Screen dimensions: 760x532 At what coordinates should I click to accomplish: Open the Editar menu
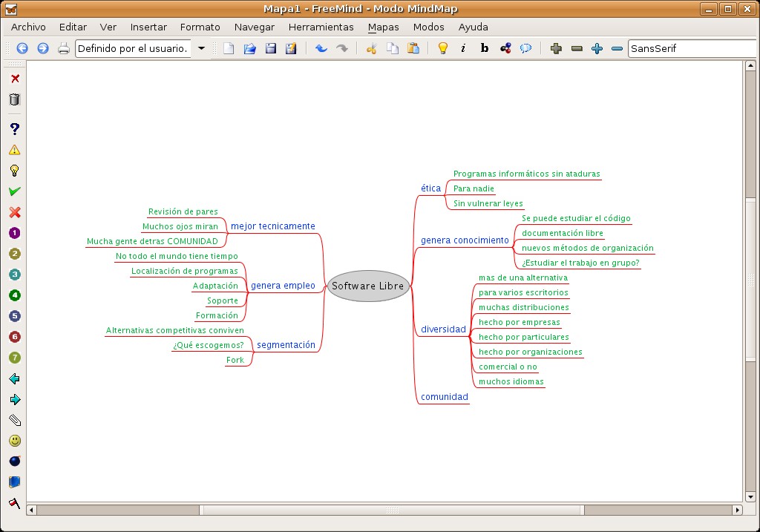pos(73,27)
